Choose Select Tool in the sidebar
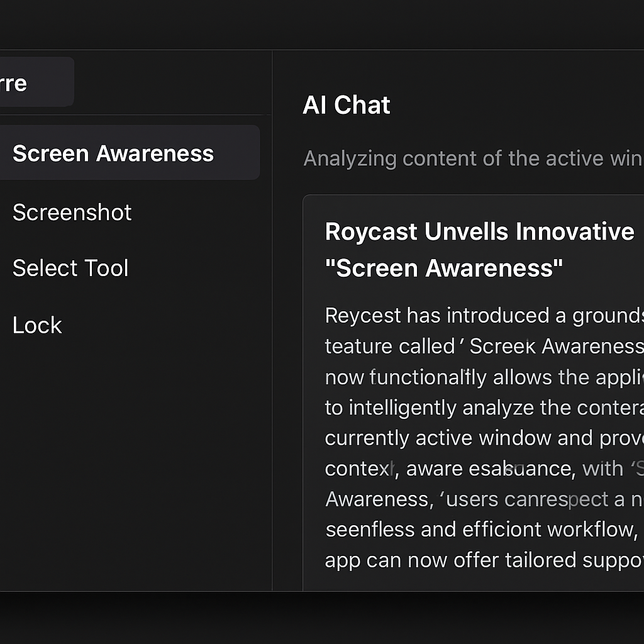The height and width of the screenshot is (644, 644). pos(70,268)
